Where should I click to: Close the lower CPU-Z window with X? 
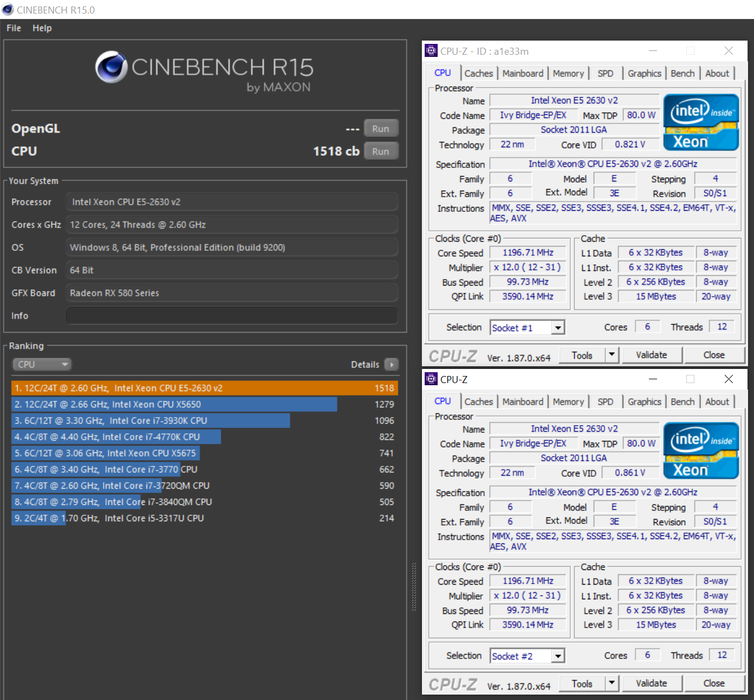tap(729, 379)
